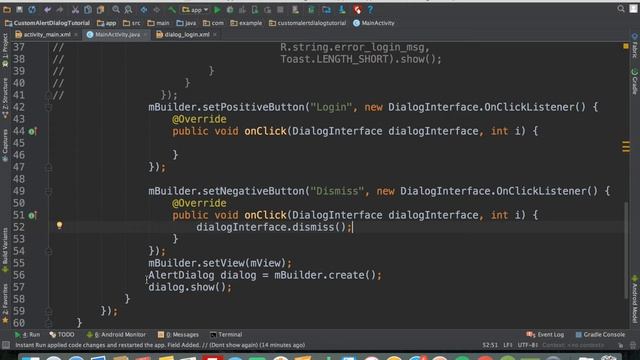Click the java breadcrumb folder
The height and width of the screenshot is (360, 640).
[x=186, y=23]
